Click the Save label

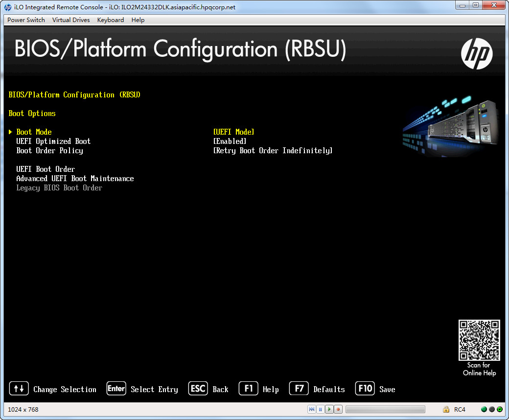point(387,390)
